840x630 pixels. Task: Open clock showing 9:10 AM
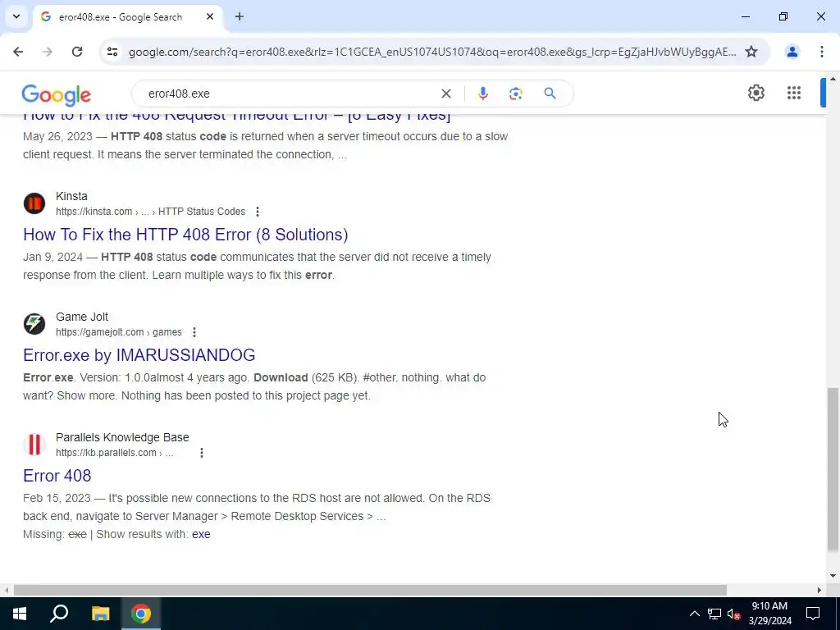pos(769,614)
